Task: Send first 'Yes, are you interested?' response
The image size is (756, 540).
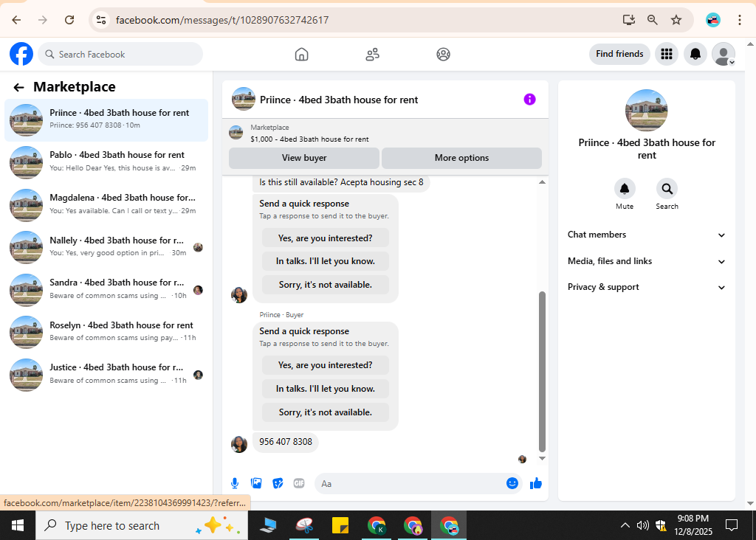Action: click(x=326, y=238)
